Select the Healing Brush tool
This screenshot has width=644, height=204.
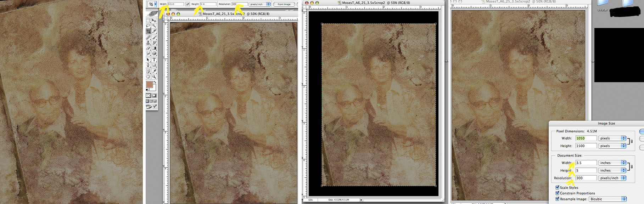(148, 37)
